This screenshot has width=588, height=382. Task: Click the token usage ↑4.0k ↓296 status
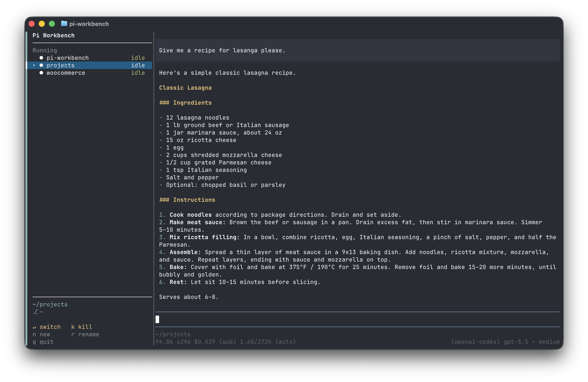[173, 342]
